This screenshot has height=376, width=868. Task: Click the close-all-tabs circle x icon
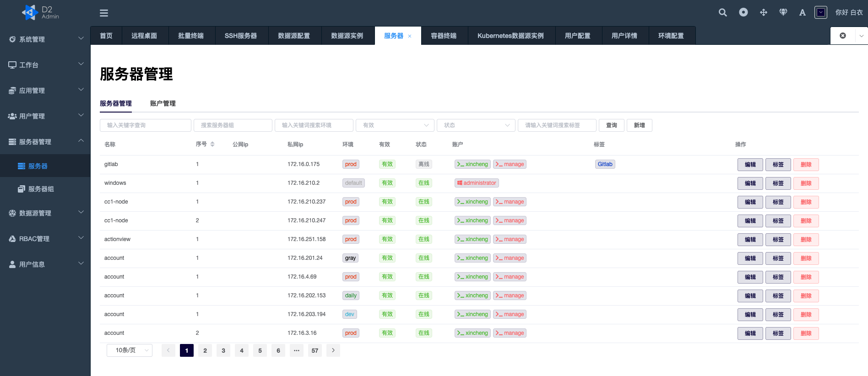(x=843, y=36)
